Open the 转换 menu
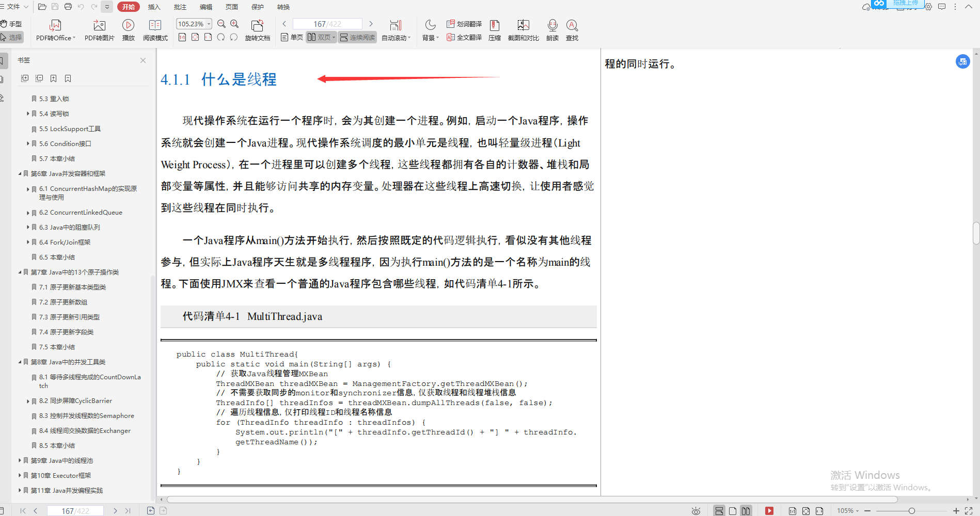Viewport: 980px width, 516px height. click(283, 7)
